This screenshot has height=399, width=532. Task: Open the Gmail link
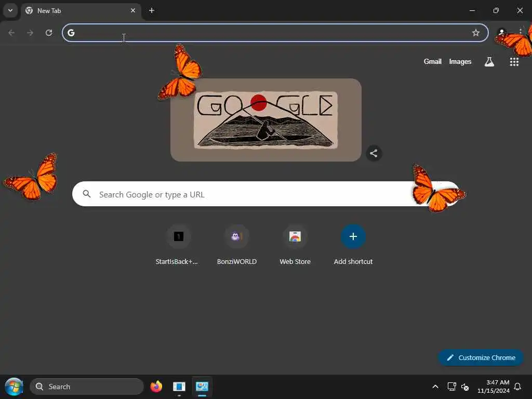click(x=432, y=61)
